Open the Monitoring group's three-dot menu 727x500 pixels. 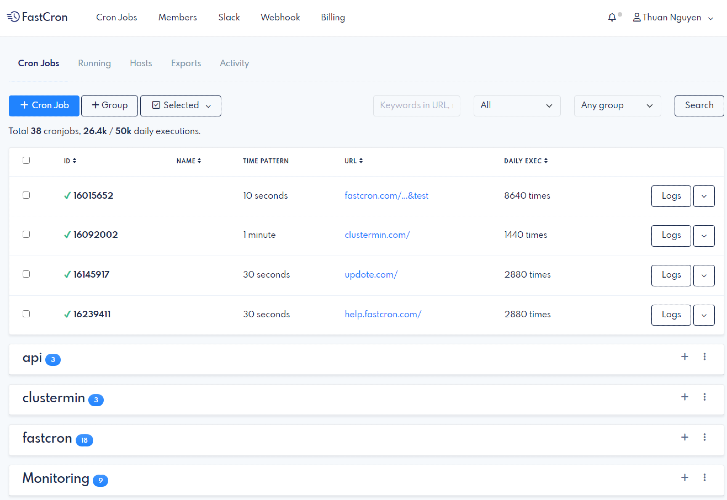tap(705, 478)
